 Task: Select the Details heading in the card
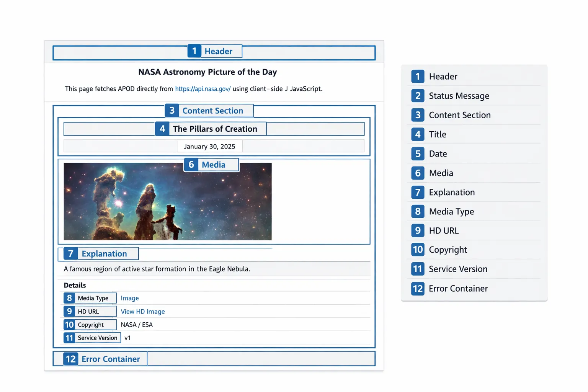75,285
